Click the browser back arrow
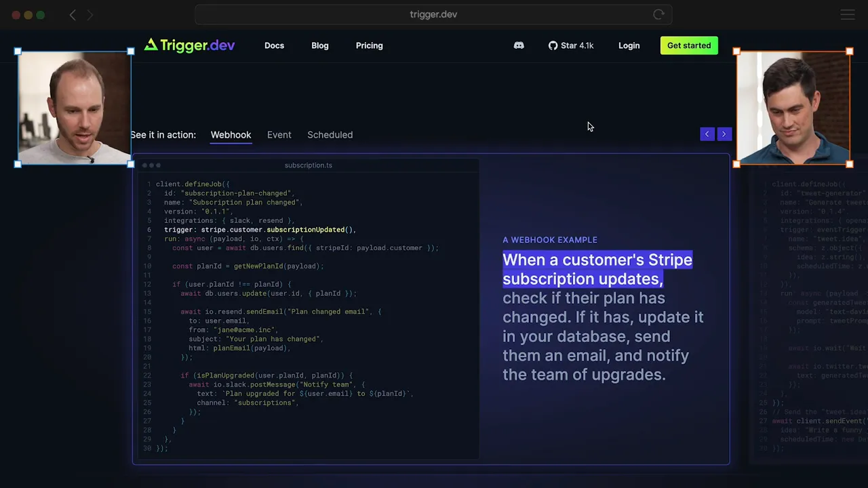 pos(73,14)
